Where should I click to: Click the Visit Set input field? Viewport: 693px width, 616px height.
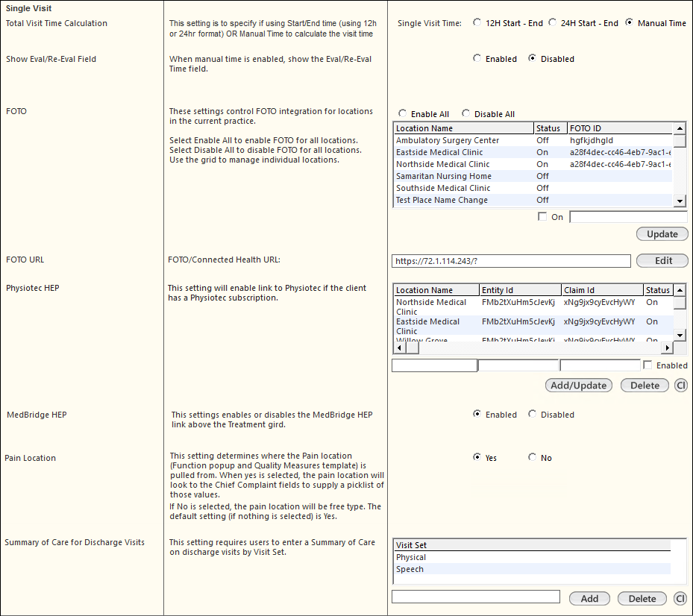[476, 597]
